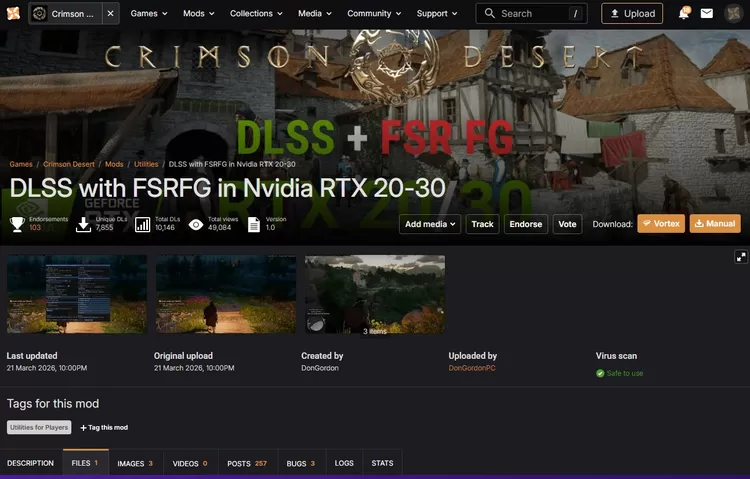Endorse this mod
The height and width of the screenshot is (479, 750).
526,224
